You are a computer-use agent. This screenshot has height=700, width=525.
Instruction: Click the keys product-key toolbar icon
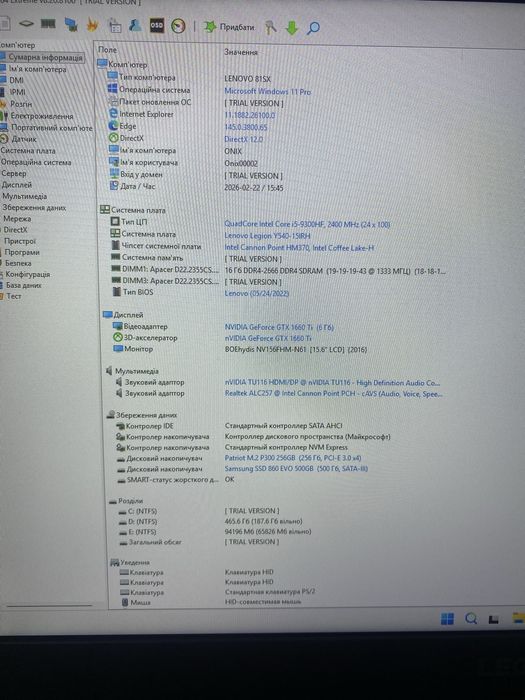pos(271,28)
